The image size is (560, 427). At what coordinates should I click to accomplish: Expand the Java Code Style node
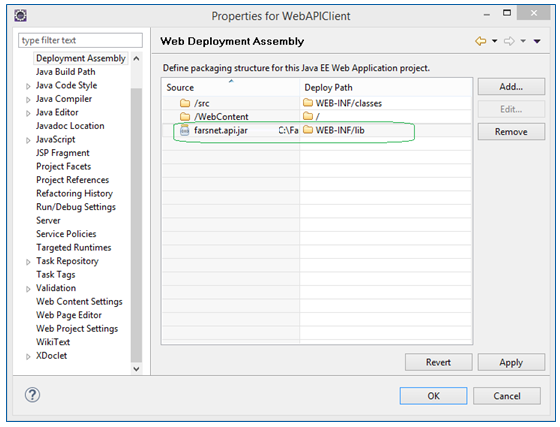point(28,86)
